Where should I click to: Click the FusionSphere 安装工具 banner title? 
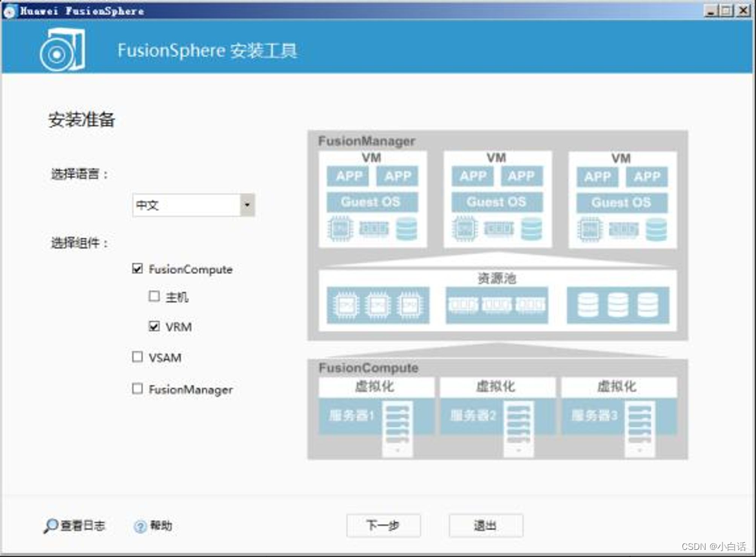(x=207, y=50)
